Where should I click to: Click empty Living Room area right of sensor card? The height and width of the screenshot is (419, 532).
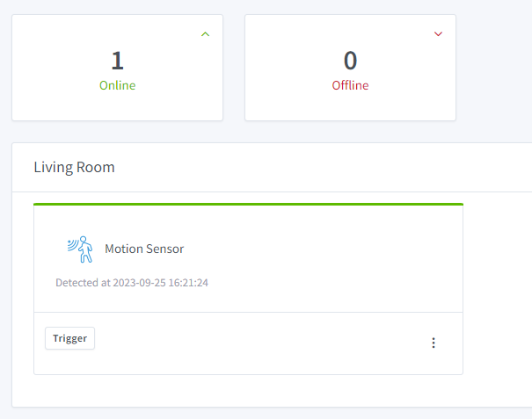pyautogui.click(x=498, y=290)
